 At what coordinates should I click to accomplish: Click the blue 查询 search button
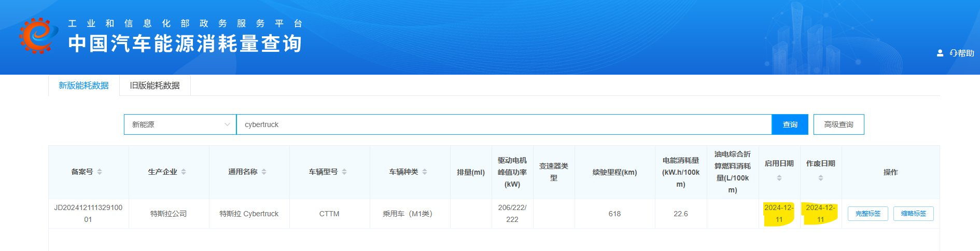click(x=790, y=124)
